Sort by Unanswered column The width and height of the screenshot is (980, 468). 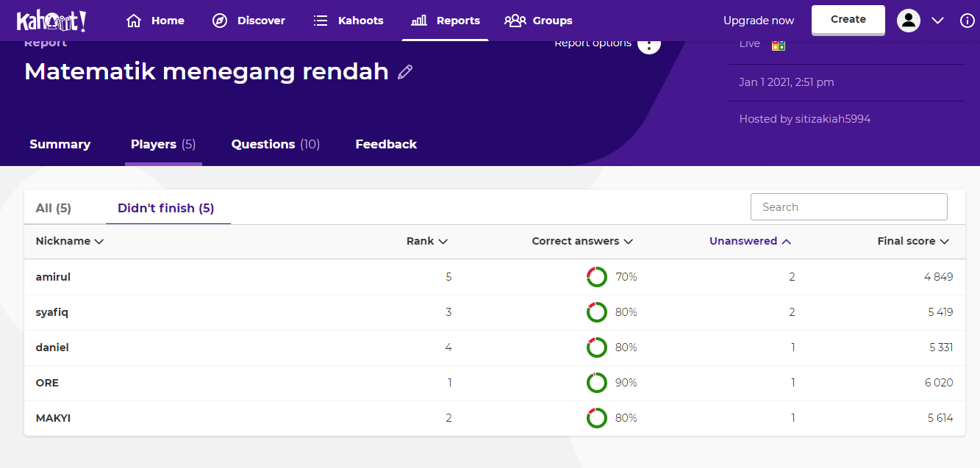(x=751, y=241)
